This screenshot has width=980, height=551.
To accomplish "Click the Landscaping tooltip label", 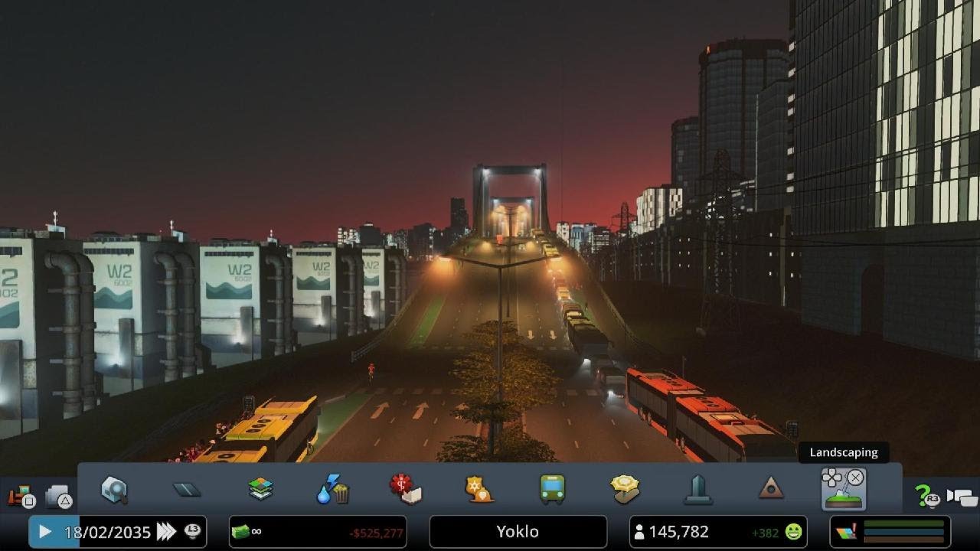I will pyautogui.click(x=844, y=452).
